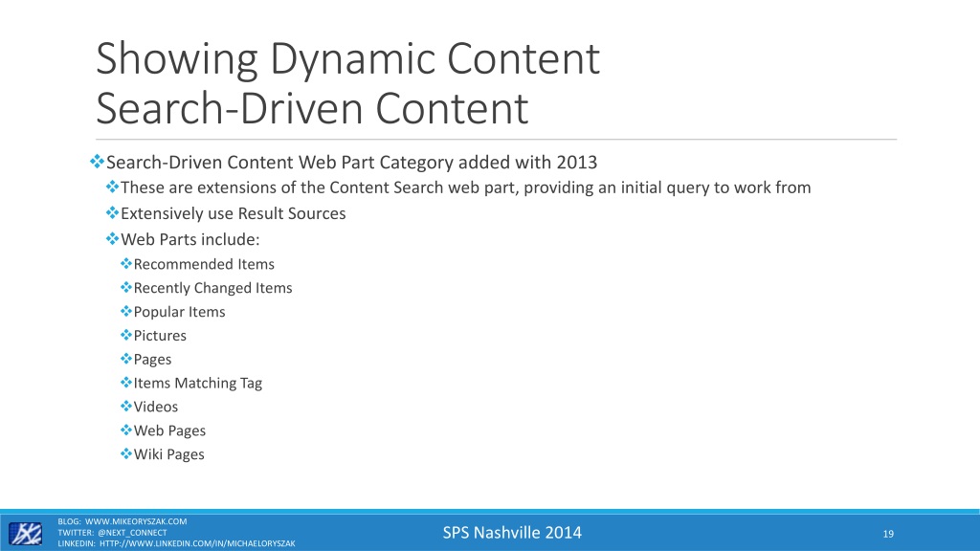Screen dimensions: 980x551
Task: Click the bullet icon beside Wiki Pages
Action: (126, 454)
